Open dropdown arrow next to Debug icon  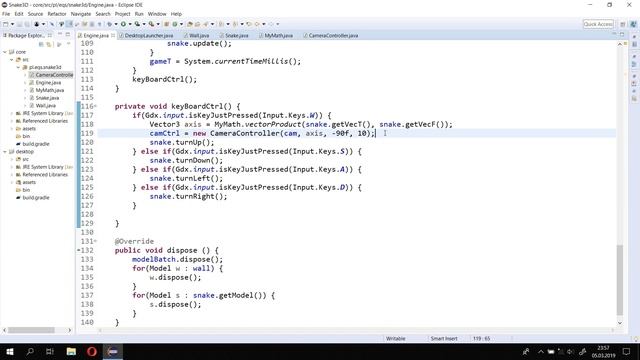(x=116, y=24)
